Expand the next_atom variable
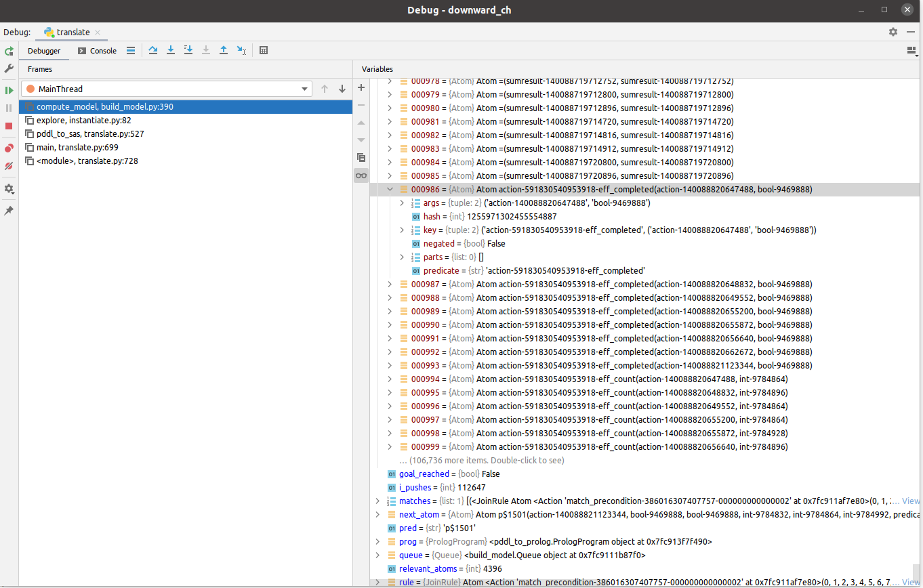The width and height of the screenshot is (923, 588). click(377, 515)
